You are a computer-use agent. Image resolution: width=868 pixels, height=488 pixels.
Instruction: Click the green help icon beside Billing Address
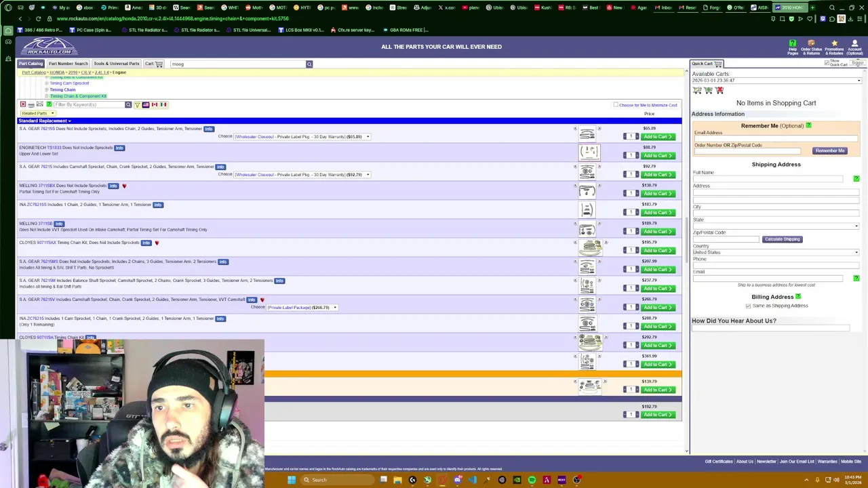(x=798, y=296)
